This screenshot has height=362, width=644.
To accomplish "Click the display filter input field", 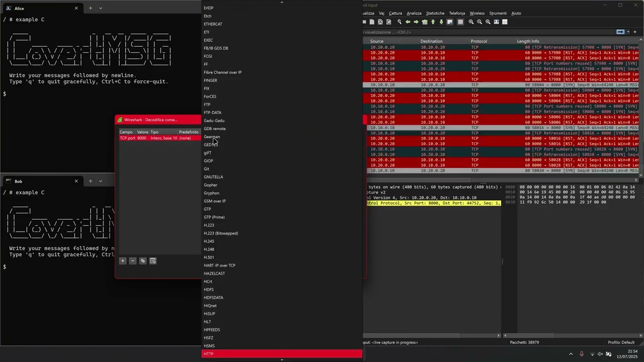I will tap(488, 32).
